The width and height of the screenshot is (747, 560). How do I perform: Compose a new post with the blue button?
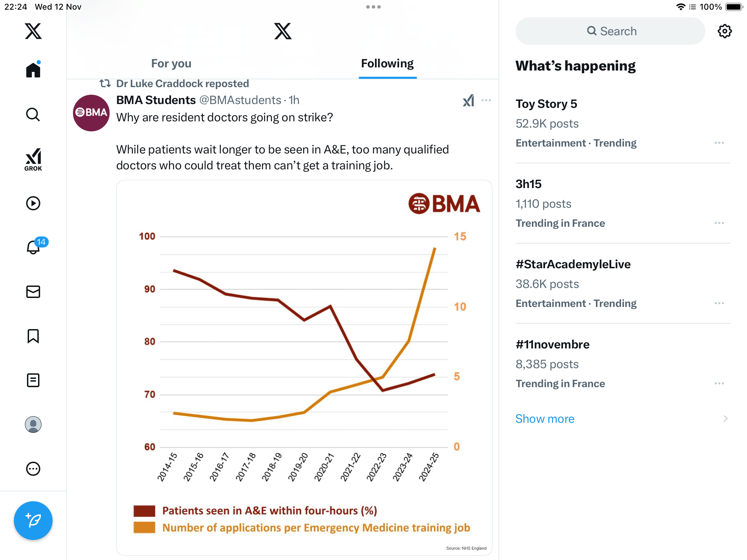coord(33,521)
